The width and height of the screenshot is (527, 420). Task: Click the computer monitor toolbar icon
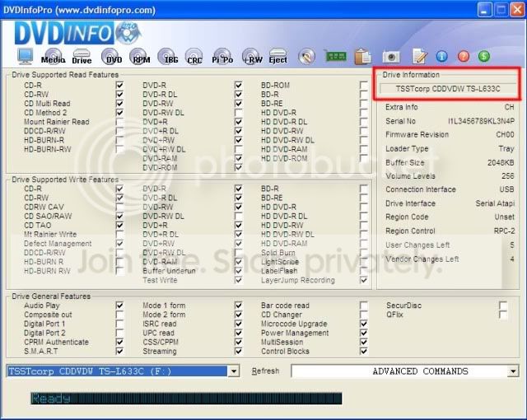pyautogui.click(x=26, y=57)
